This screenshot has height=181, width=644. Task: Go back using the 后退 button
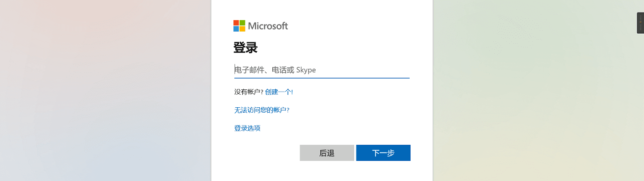click(327, 153)
